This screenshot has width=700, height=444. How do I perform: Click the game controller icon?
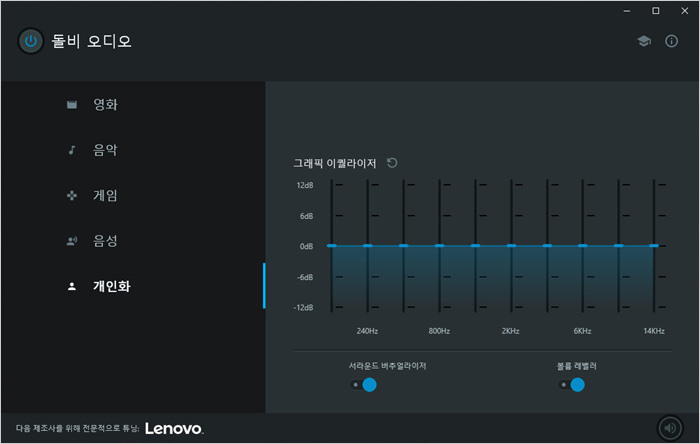tap(72, 195)
